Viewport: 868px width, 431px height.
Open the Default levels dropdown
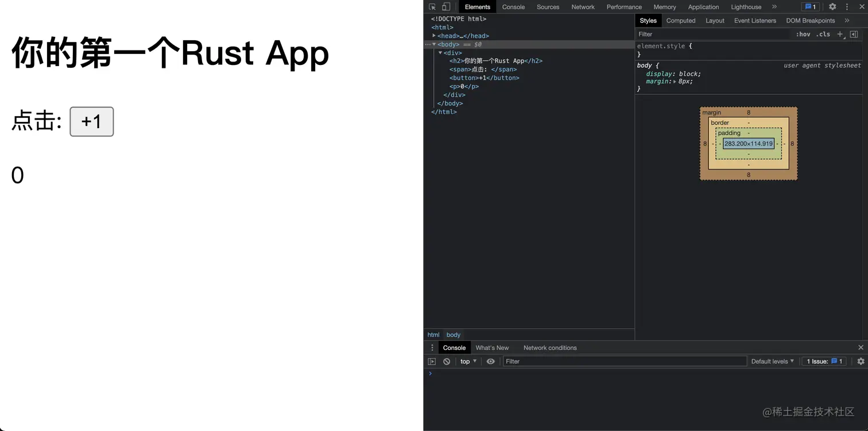(x=773, y=361)
